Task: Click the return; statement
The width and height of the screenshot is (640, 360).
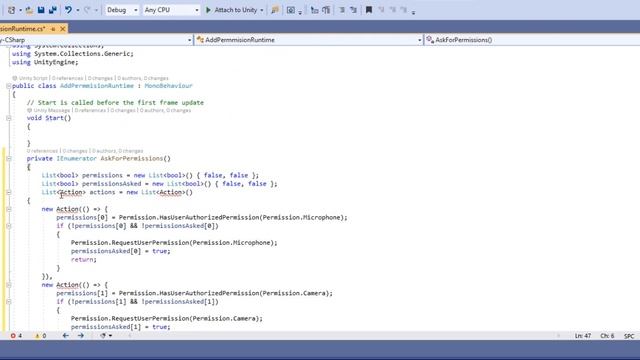Action: [84, 260]
